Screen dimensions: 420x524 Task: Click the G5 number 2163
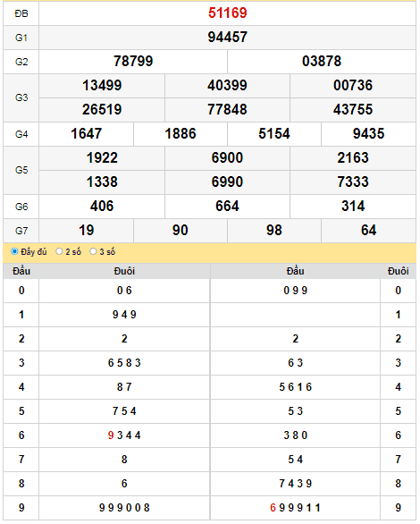pyautogui.click(x=353, y=157)
